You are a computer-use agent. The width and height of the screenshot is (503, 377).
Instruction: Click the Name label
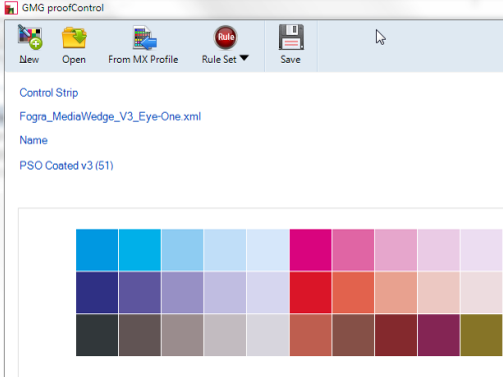[33, 140]
